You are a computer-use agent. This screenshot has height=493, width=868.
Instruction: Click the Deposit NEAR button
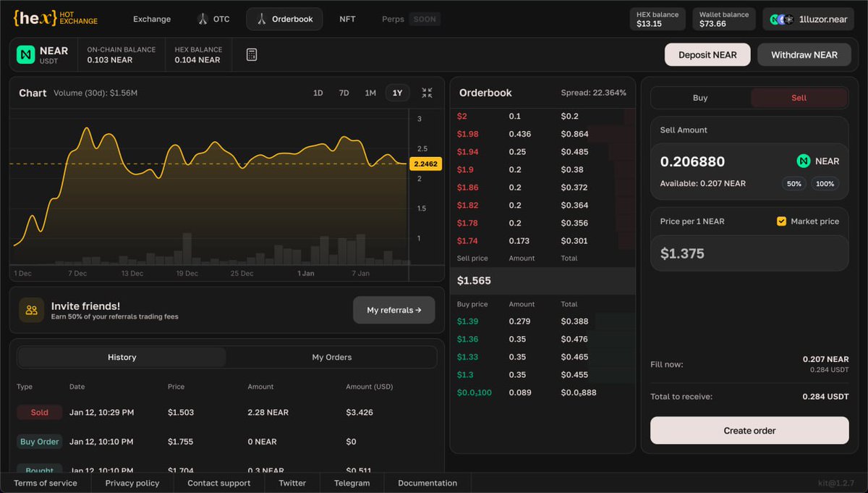point(707,54)
